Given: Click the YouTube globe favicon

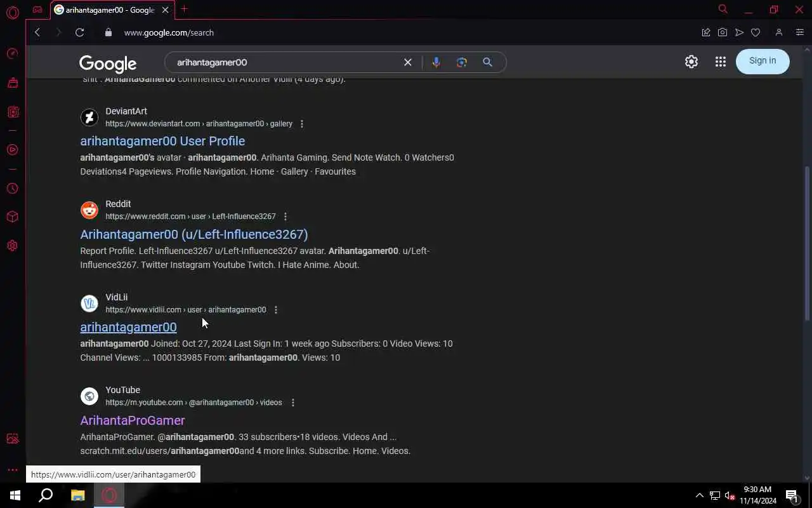Looking at the screenshot, I should 89,396.
